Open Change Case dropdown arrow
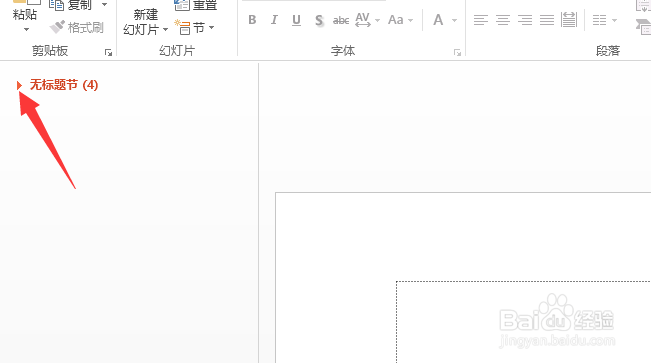Viewport: 651px width, 363px height. (410, 20)
